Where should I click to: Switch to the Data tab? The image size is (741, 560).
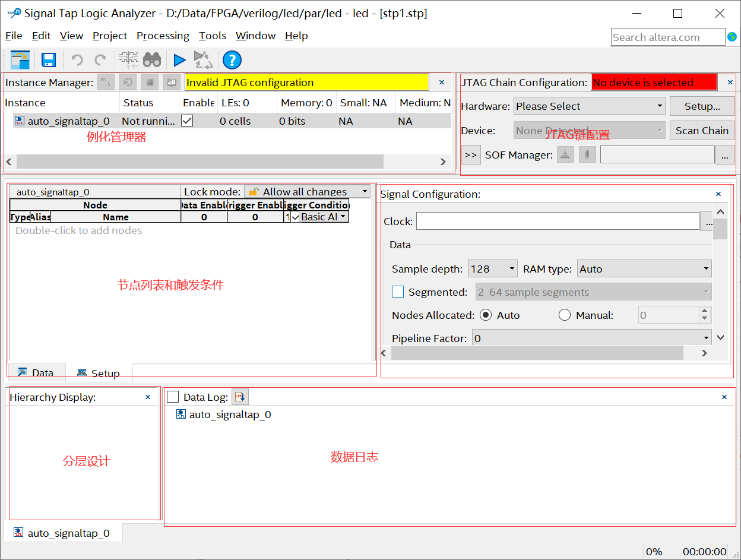36,372
